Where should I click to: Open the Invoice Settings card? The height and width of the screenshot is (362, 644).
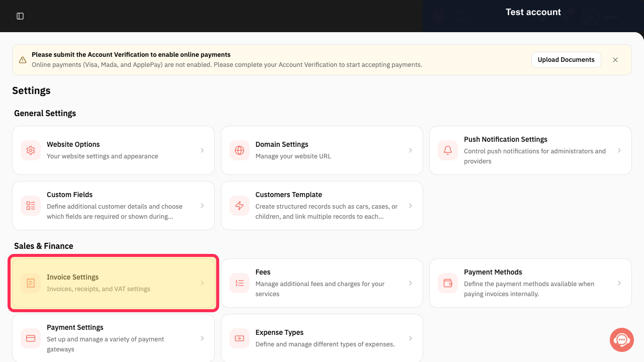(113, 283)
